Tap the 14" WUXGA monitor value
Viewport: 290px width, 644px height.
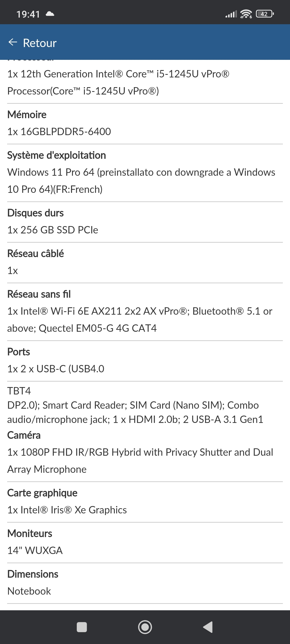[35, 550]
